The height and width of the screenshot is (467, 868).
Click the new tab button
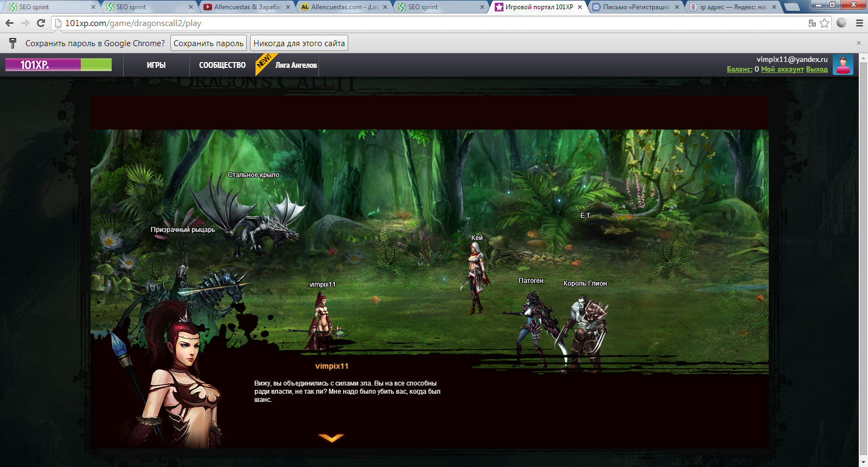coord(793,7)
